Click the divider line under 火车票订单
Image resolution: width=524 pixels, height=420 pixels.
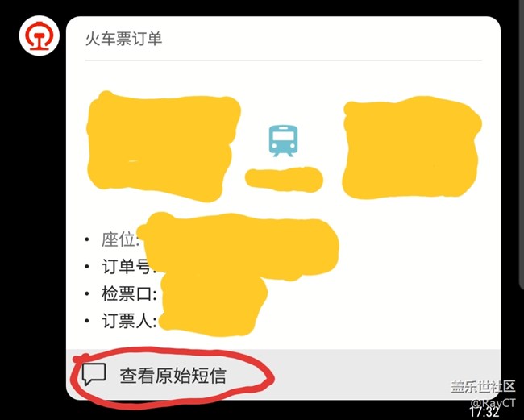[284, 60]
